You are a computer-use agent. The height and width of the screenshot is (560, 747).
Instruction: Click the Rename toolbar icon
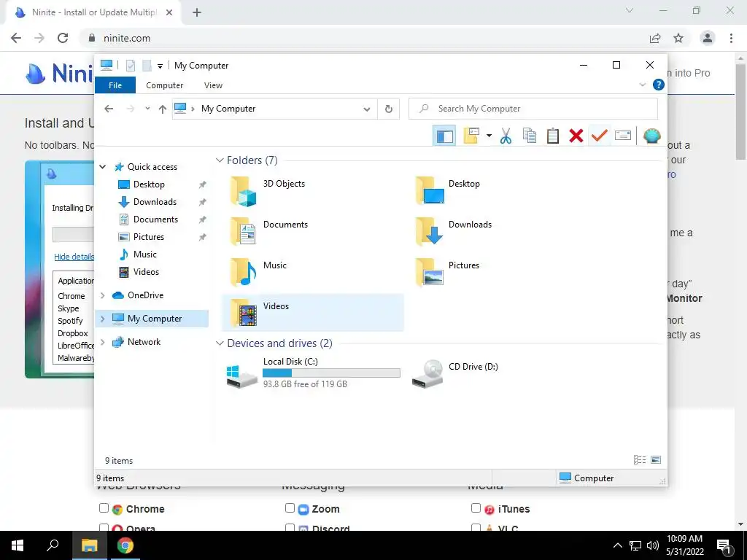point(623,136)
